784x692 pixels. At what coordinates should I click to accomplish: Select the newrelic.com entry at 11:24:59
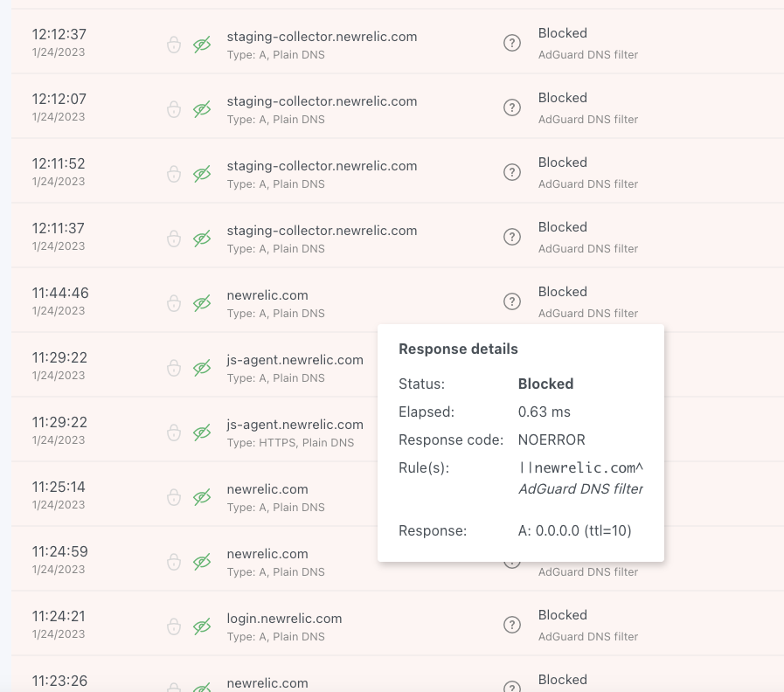[267, 553]
